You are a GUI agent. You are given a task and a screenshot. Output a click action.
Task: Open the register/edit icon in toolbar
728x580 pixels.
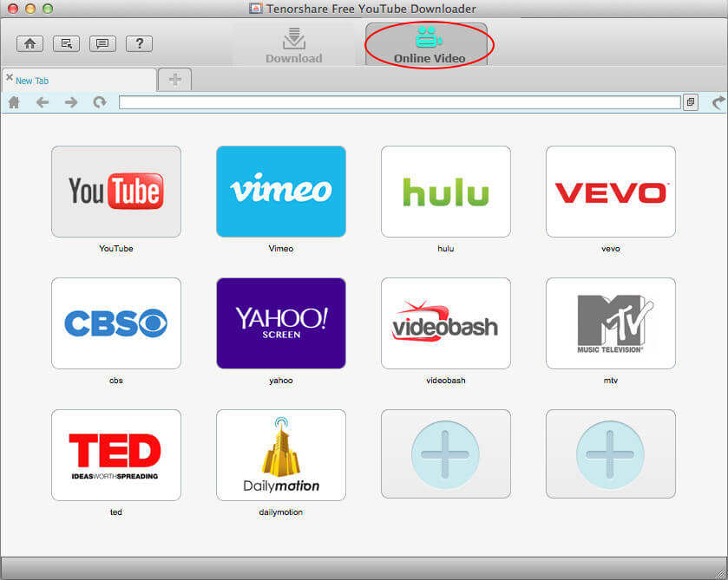tap(67, 43)
